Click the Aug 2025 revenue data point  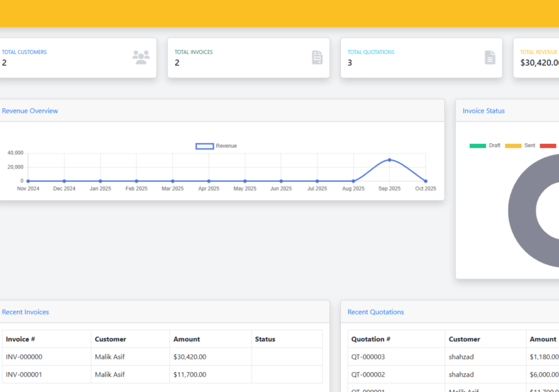(354, 181)
